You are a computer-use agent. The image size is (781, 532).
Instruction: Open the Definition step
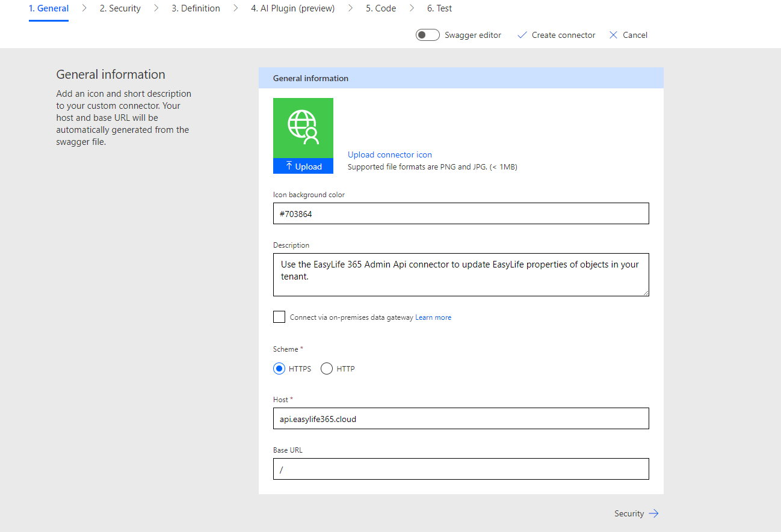(195, 8)
